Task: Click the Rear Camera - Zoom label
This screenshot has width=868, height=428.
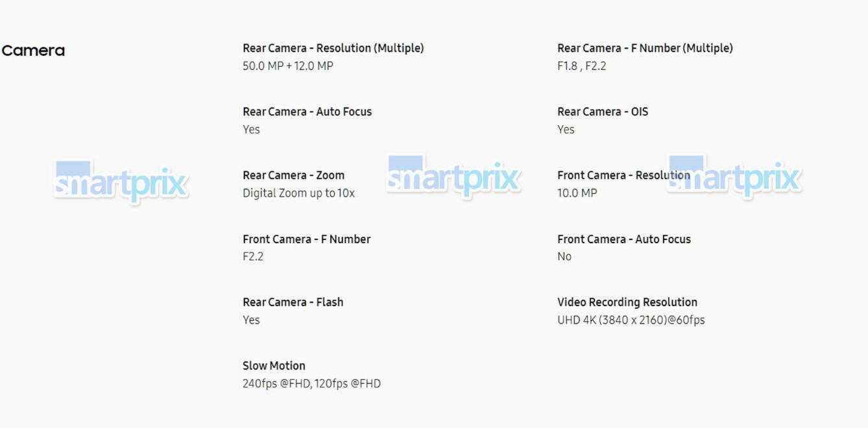Action: click(x=293, y=175)
